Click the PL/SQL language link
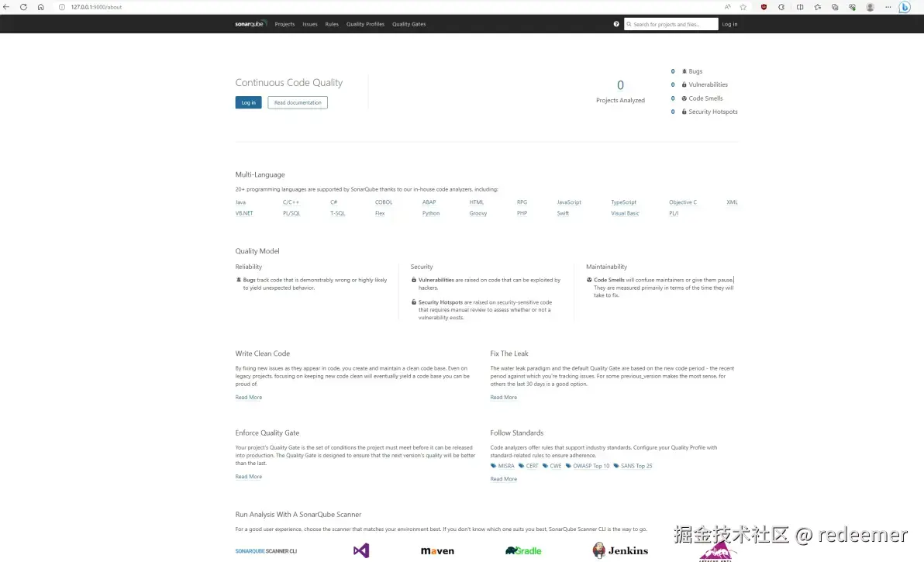The image size is (924, 562). tap(291, 213)
